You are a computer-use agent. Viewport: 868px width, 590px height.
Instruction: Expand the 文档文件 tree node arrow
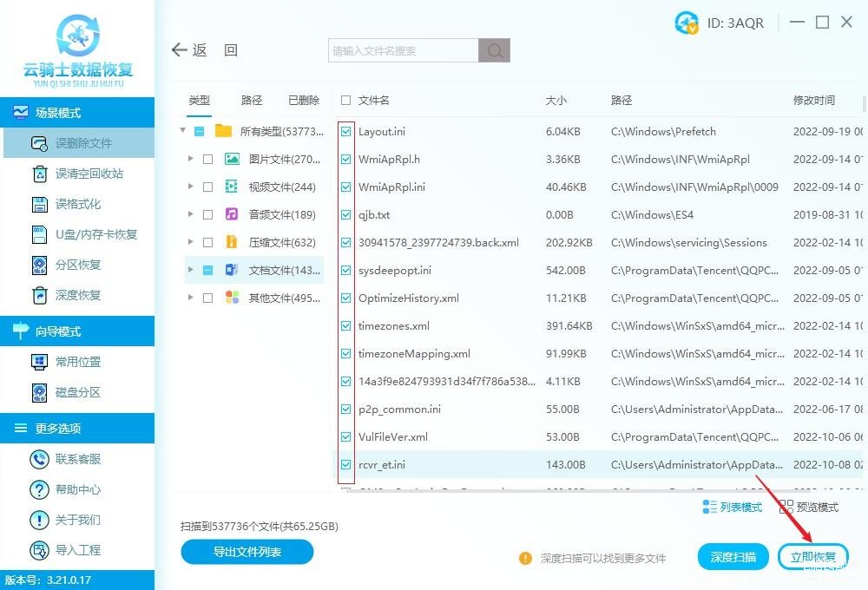[190, 270]
